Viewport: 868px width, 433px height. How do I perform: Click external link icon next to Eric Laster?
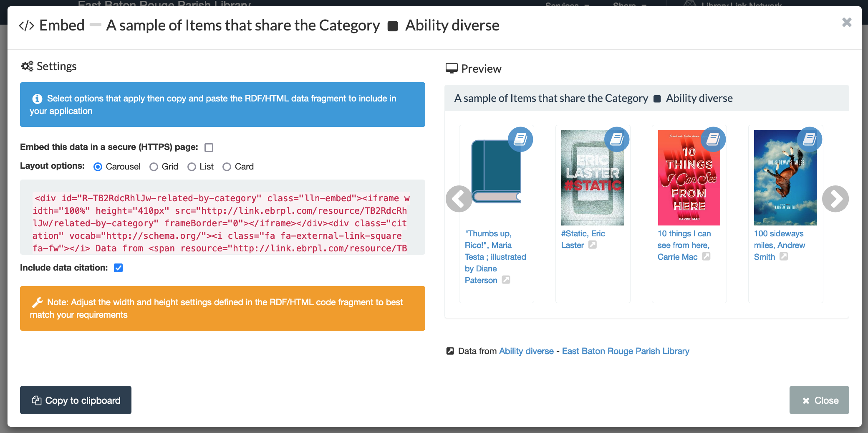(593, 245)
